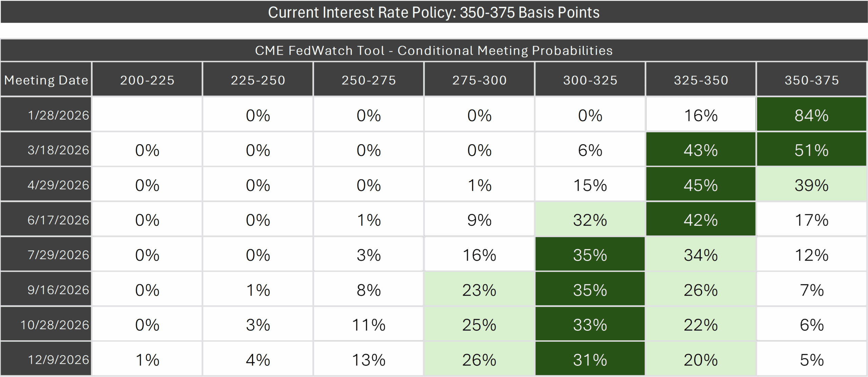Click the 34% cell in the 7/29/2026 row
The image size is (868, 377).
pyautogui.click(x=701, y=255)
